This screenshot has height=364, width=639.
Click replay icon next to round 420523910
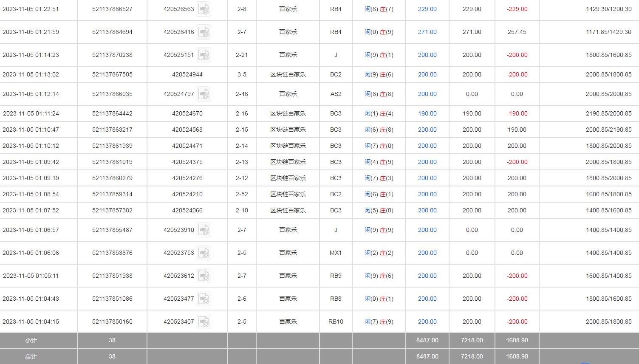click(x=204, y=230)
